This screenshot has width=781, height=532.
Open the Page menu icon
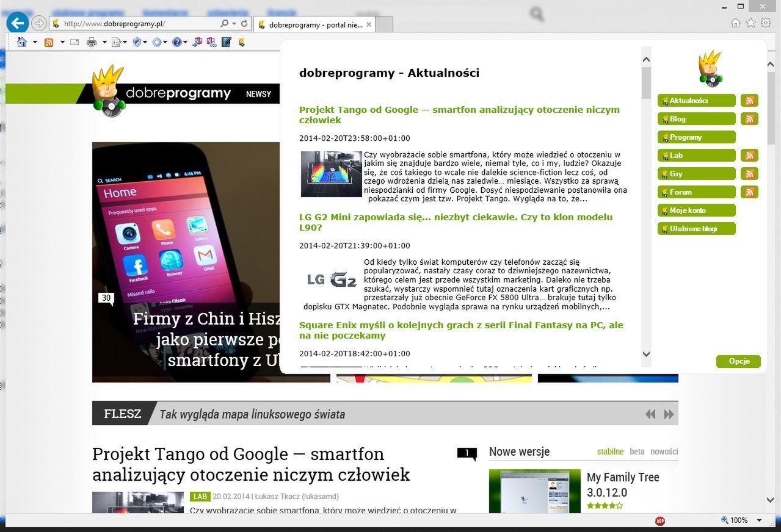click(x=118, y=42)
